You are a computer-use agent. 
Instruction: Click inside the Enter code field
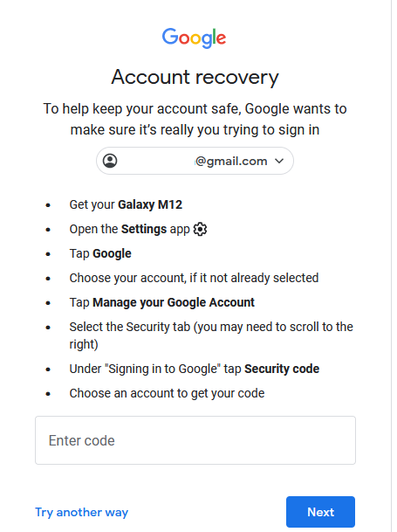point(195,440)
